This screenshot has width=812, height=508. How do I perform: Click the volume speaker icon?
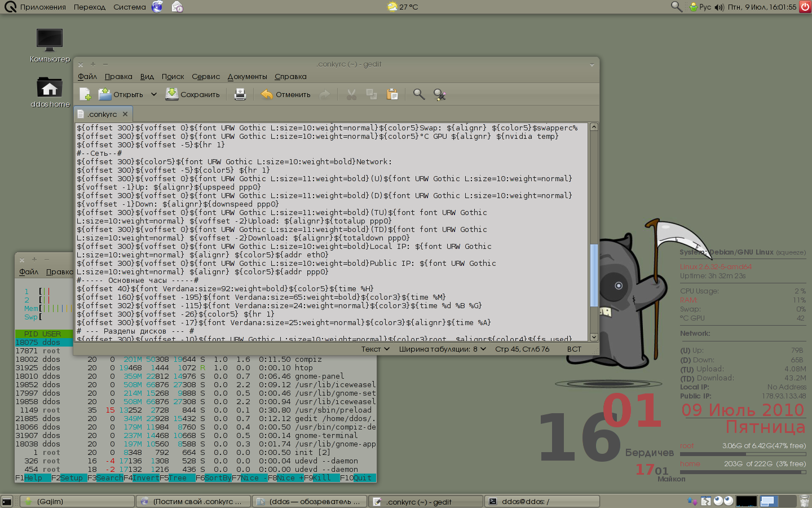(719, 7)
